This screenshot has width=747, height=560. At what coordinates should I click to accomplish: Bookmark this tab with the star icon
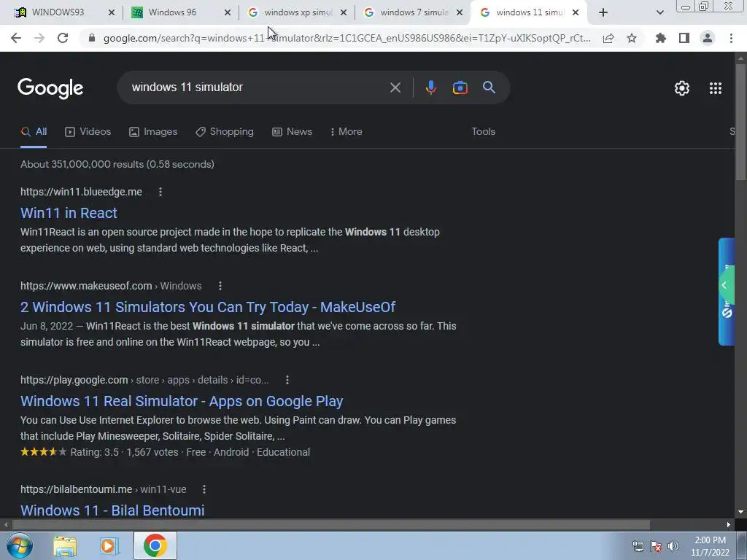click(632, 38)
